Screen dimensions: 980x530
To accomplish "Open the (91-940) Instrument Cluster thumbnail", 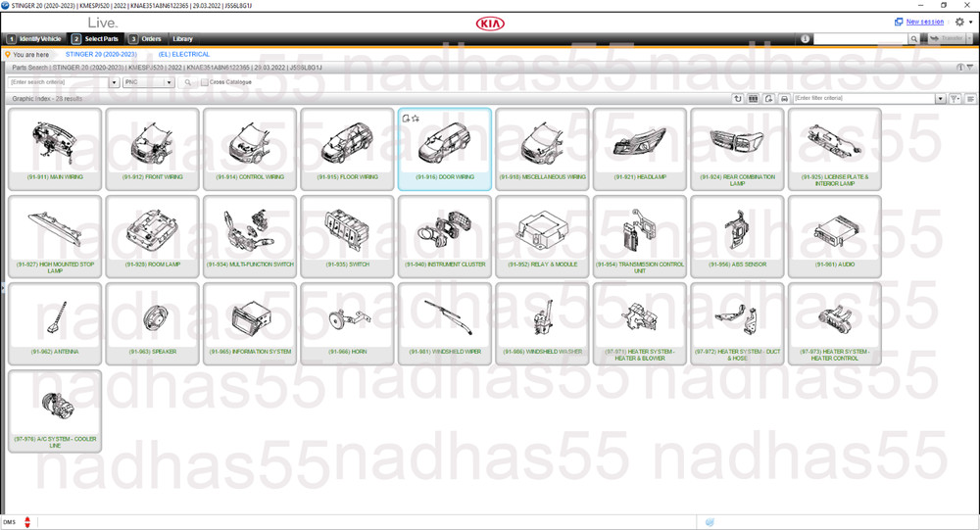I will (x=445, y=237).
